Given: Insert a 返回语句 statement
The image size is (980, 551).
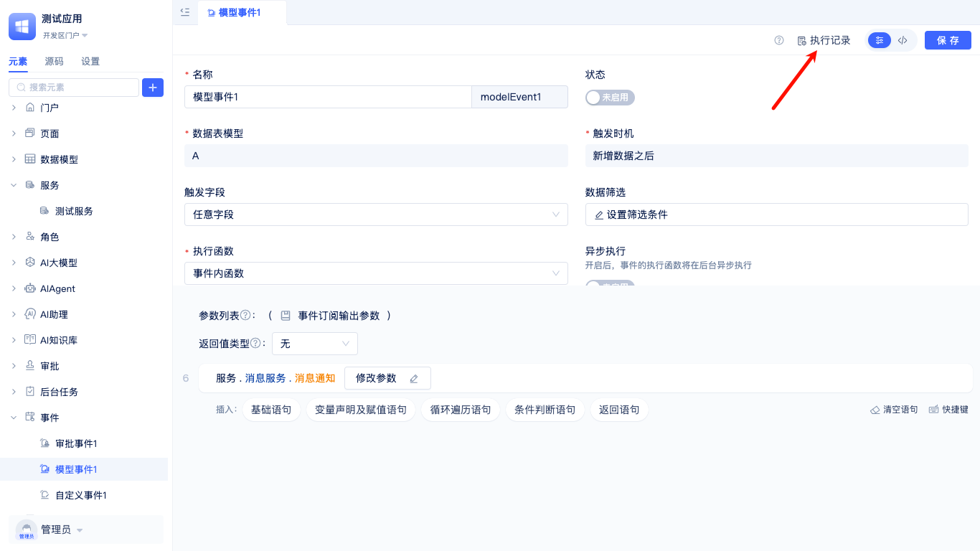Looking at the screenshot, I should [x=619, y=410].
